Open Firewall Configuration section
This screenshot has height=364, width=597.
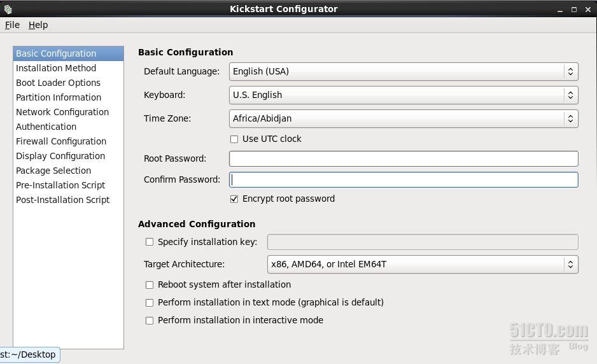(61, 141)
